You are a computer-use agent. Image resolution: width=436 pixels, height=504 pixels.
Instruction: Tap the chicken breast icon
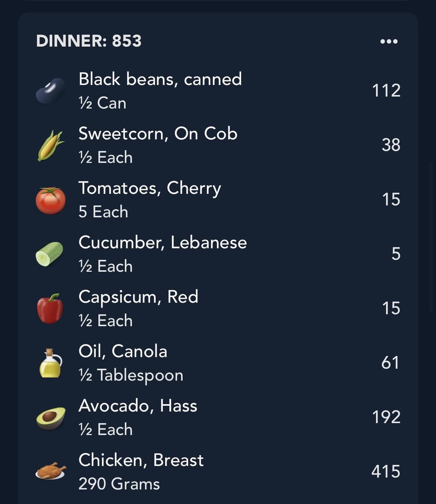point(51,471)
